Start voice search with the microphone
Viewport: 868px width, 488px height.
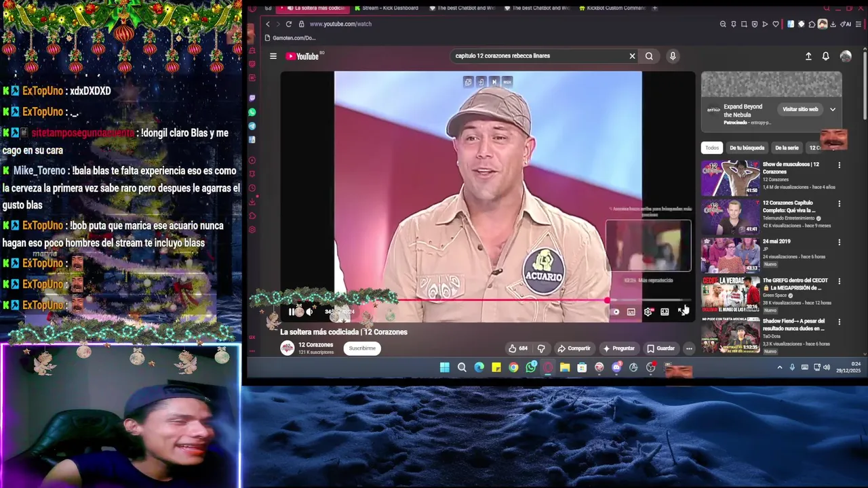coord(673,56)
